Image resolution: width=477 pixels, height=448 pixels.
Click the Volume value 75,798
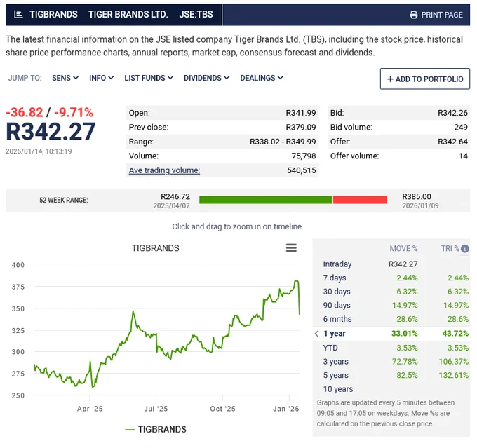pos(304,156)
